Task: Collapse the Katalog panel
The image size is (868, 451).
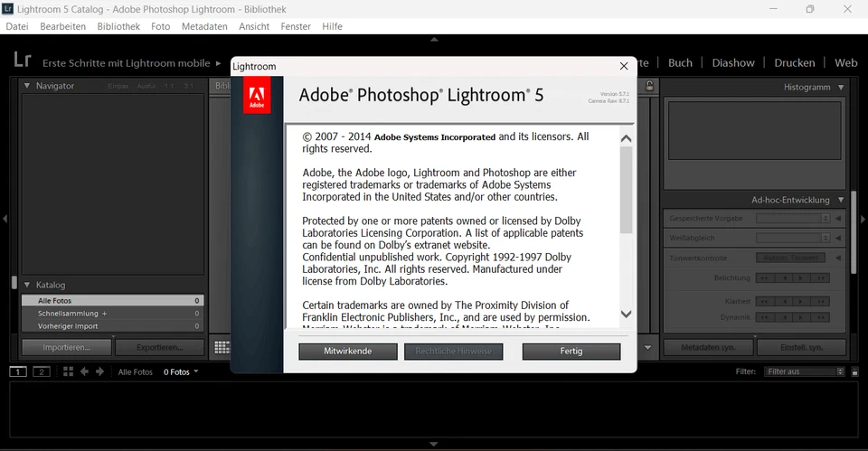Action: pos(26,285)
